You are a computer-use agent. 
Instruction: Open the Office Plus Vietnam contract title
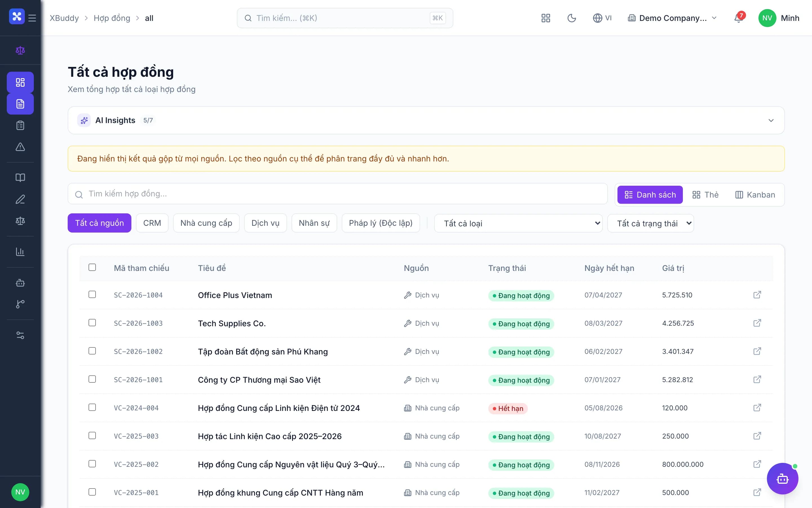click(x=235, y=295)
